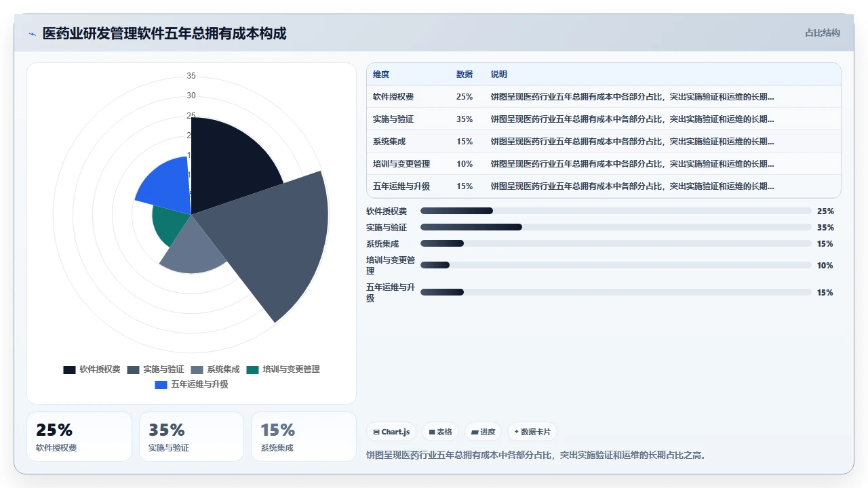Click the sparkle icon in 数据卡片 chip
Screen dimensions: 868x488
517,432
